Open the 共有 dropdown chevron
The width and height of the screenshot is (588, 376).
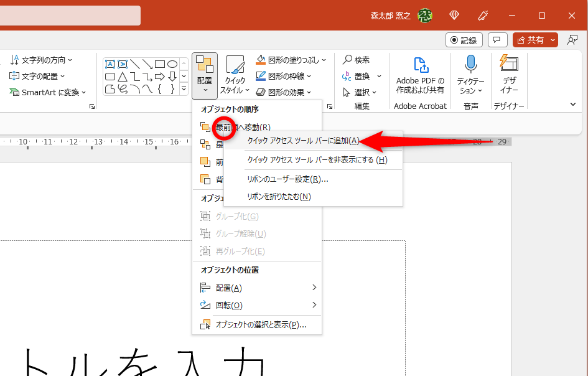554,39
